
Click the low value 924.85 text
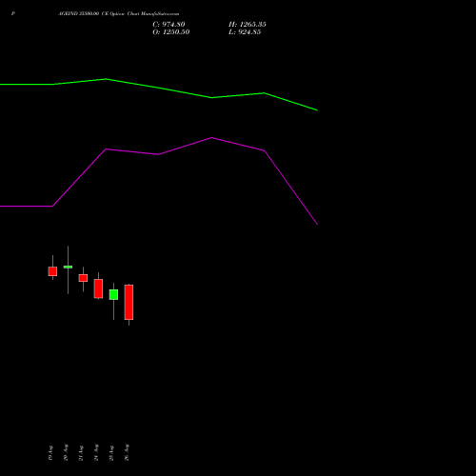click(x=245, y=32)
